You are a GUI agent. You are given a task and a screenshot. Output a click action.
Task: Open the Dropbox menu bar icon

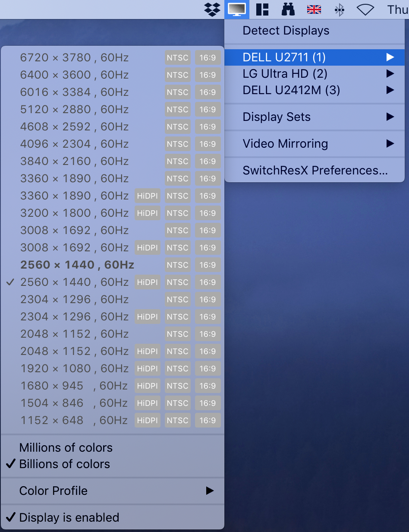click(x=212, y=9)
